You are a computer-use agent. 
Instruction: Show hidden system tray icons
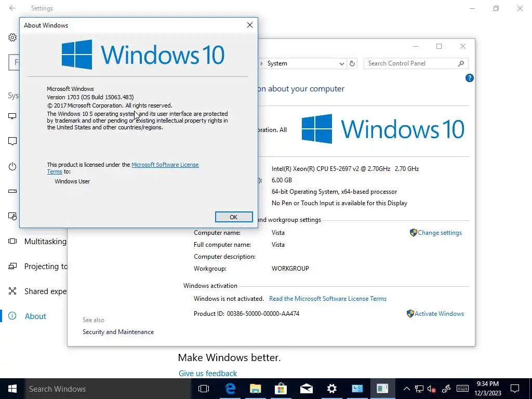tap(406, 389)
